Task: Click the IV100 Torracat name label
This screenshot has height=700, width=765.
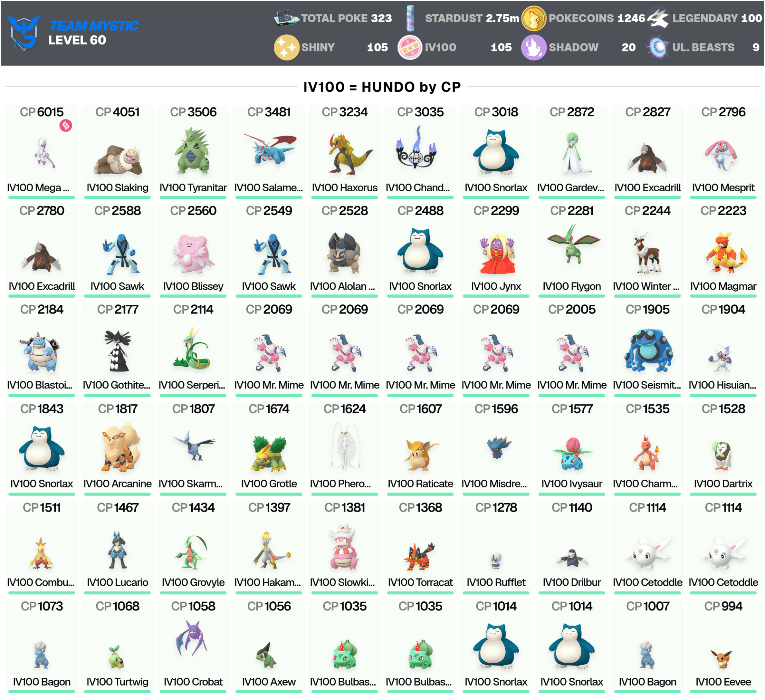Action: click(x=420, y=582)
